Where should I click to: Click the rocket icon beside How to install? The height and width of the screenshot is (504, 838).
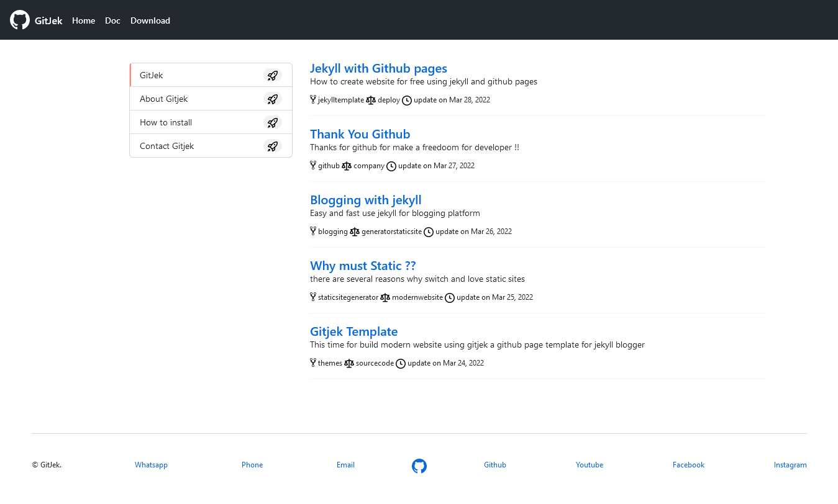273,122
